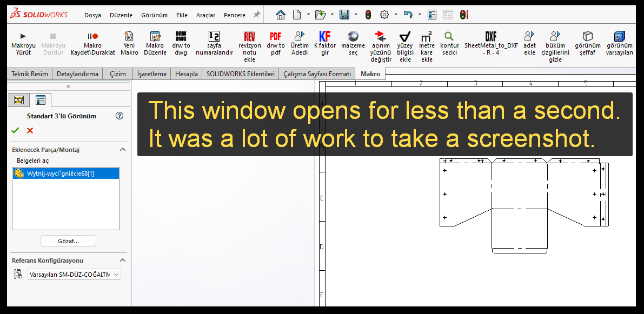The width and height of the screenshot is (644, 314).
Task: Select the Wytnij-wyci part in list
Action: [x=60, y=173]
